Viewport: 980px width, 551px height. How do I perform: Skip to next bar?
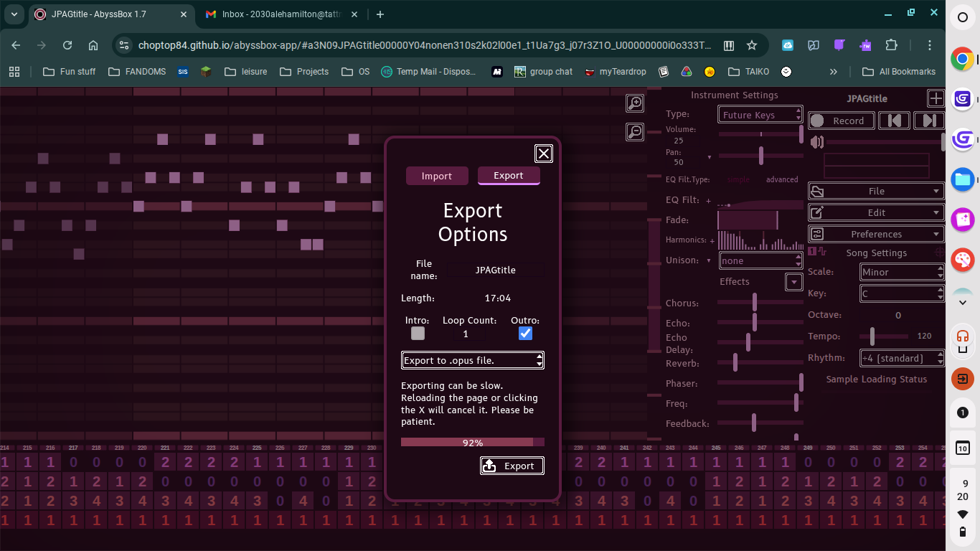(929, 121)
